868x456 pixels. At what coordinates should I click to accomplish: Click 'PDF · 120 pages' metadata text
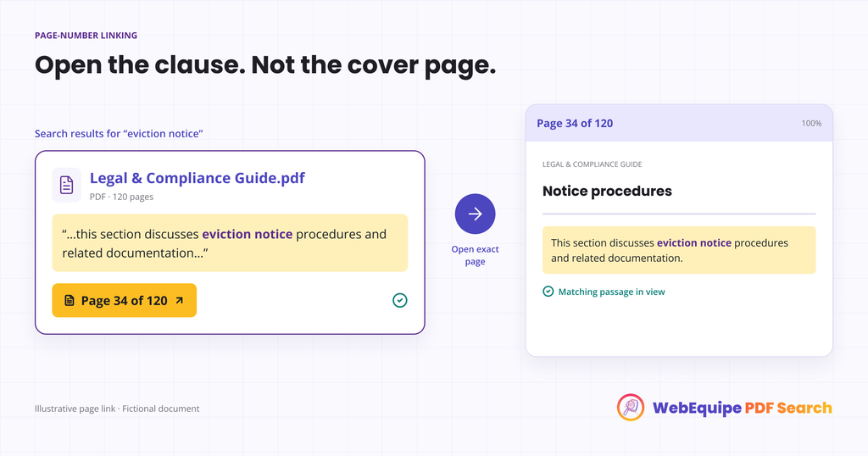coord(122,197)
